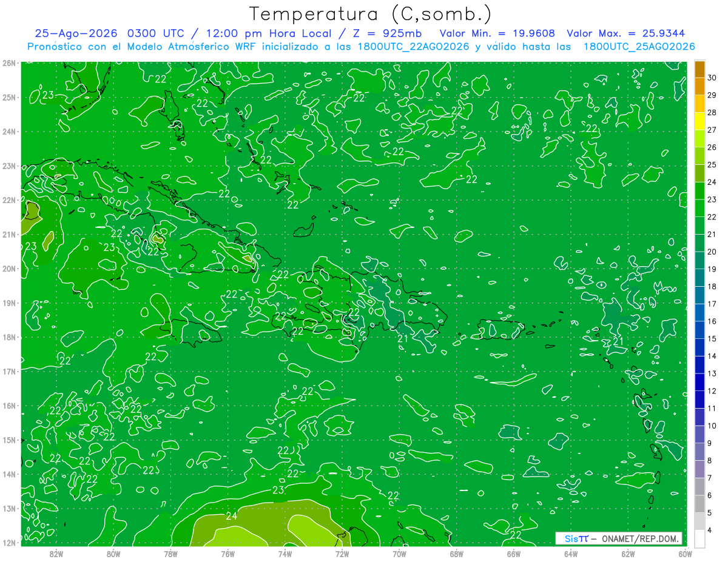Click the '6' value on the color scale

tap(710, 495)
